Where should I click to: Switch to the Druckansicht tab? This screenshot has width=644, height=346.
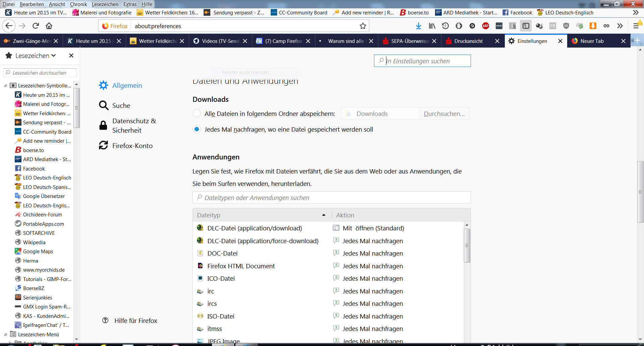click(x=468, y=41)
